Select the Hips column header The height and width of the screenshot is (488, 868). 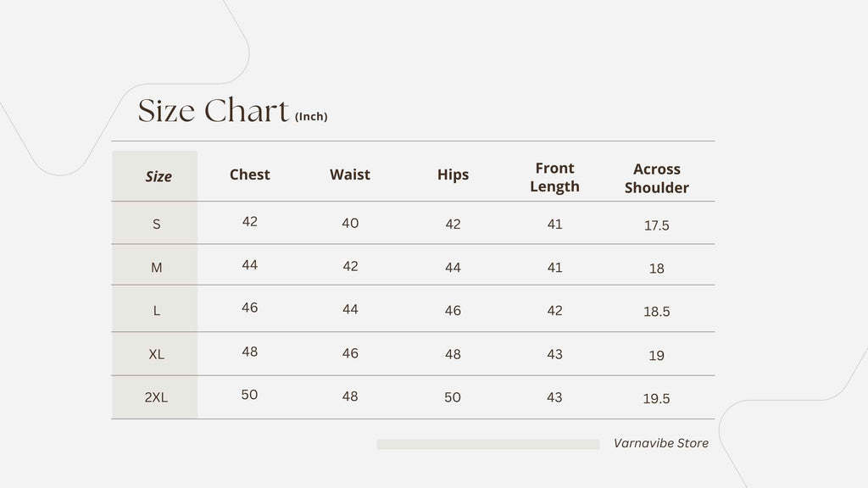click(x=453, y=175)
